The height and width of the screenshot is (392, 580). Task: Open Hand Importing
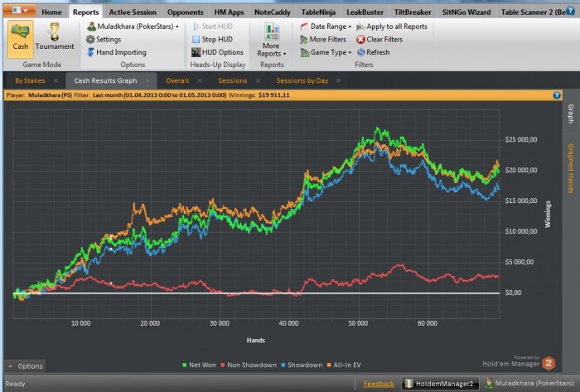point(116,52)
